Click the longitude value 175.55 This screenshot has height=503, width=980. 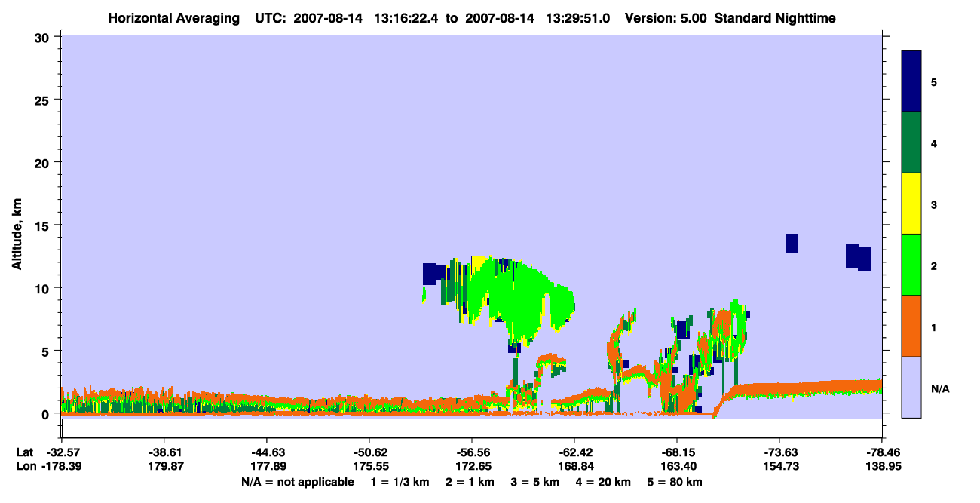click(369, 467)
